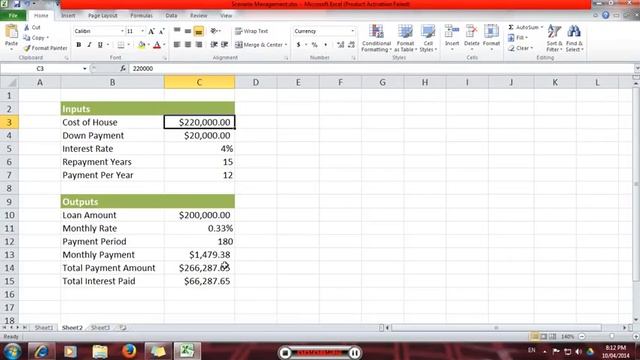Click column D header
This screenshot has width=640, height=360.
pyautogui.click(x=256, y=82)
